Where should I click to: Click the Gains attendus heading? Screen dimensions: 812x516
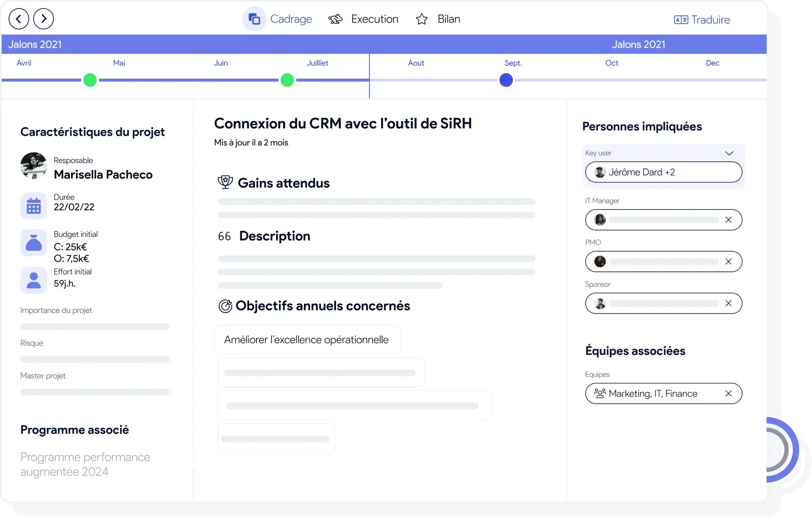pos(284,183)
